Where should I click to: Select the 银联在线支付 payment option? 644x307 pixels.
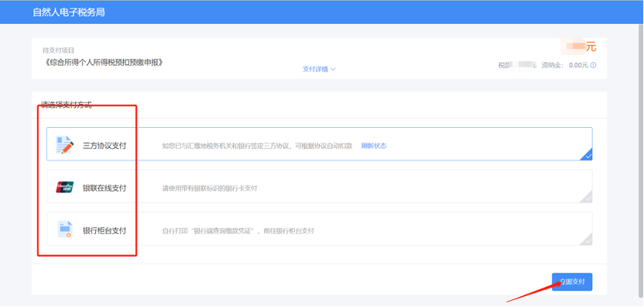click(319, 186)
